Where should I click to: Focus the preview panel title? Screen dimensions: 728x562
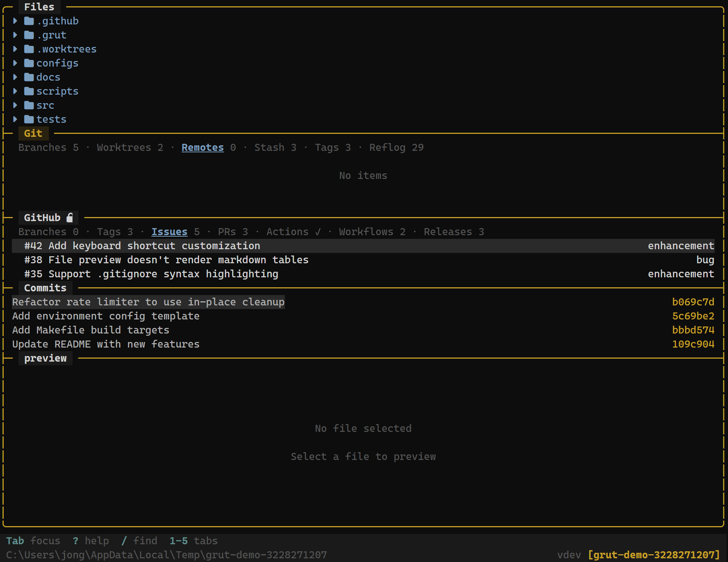coord(45,358)
